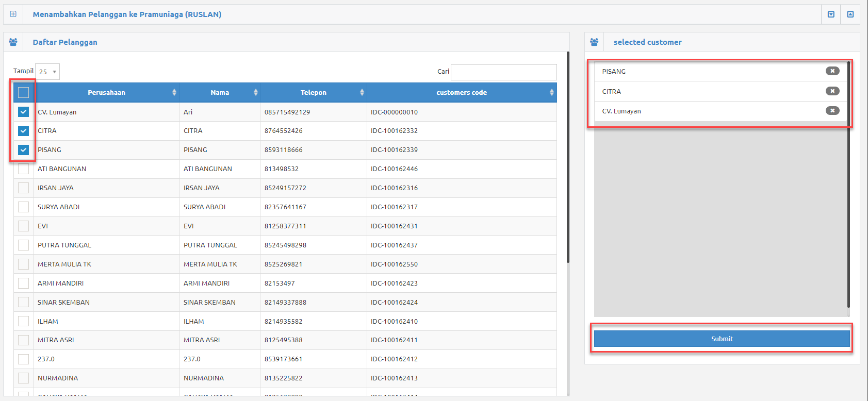868x401 pixels.
Task: Click customer code IDC-100162431
Action: tap(394, 226)
